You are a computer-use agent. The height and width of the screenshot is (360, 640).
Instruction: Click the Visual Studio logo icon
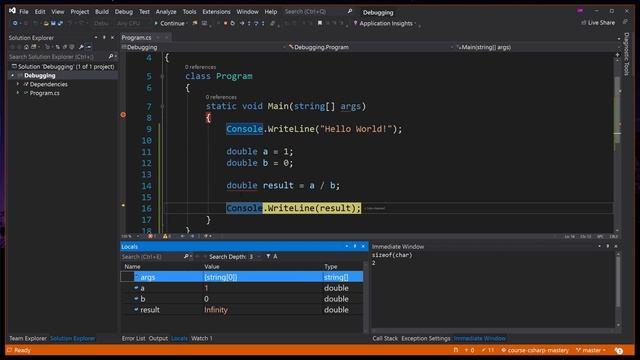(x=12, y=11)
